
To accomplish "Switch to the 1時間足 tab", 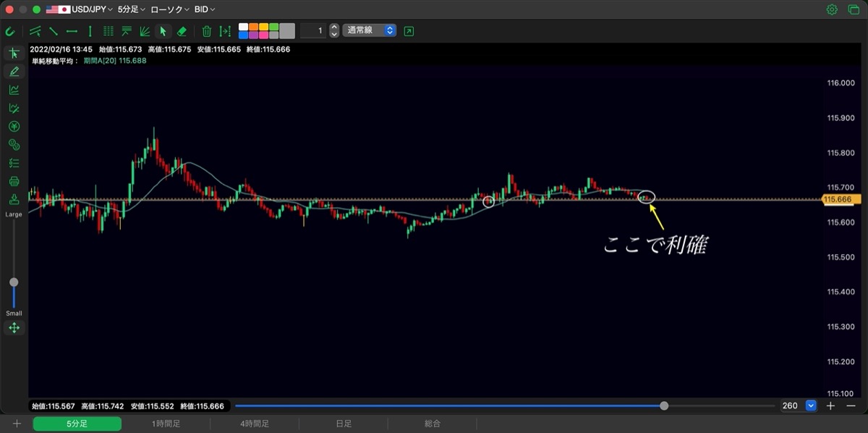I will tap(166, 424).
